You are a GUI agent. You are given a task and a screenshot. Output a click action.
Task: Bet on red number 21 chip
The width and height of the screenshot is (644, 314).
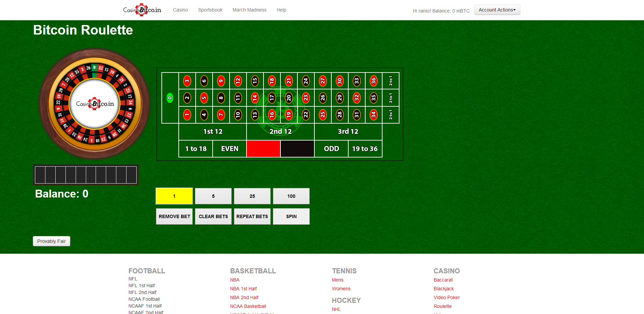289,81
